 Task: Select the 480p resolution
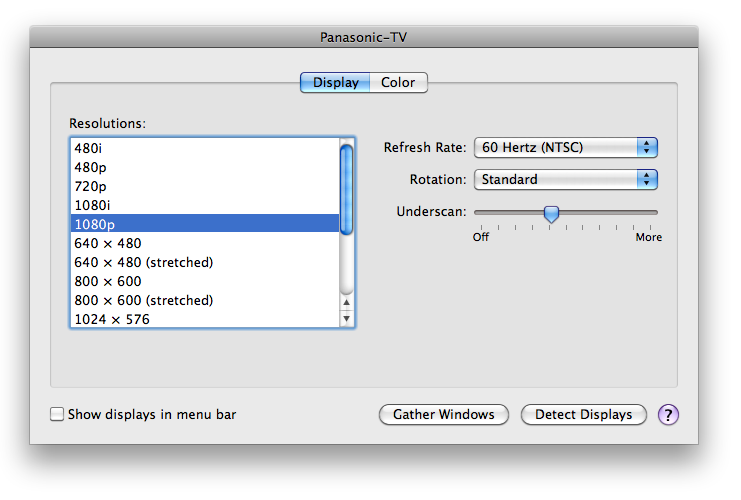click(x=205, y=167)
